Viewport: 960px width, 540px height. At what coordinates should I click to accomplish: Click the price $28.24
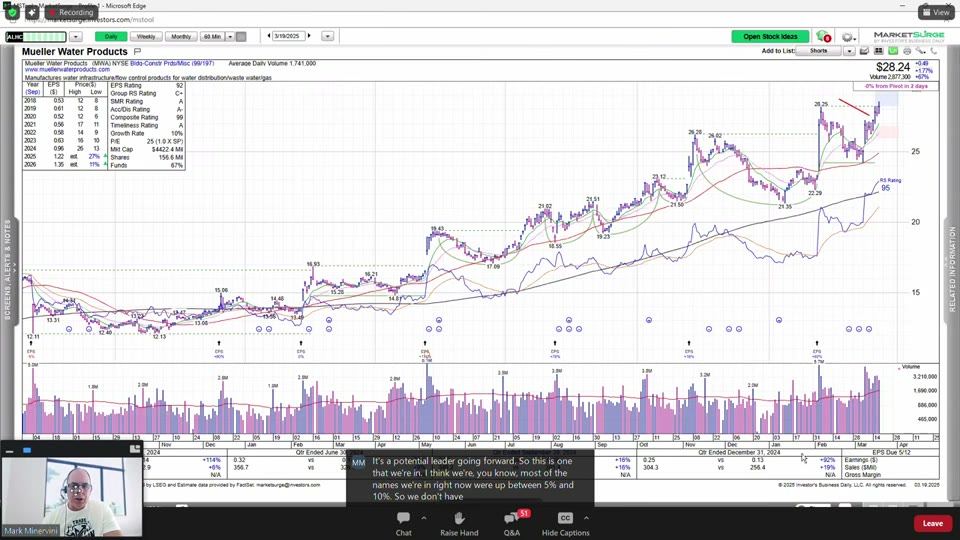(x=893, y=67)
